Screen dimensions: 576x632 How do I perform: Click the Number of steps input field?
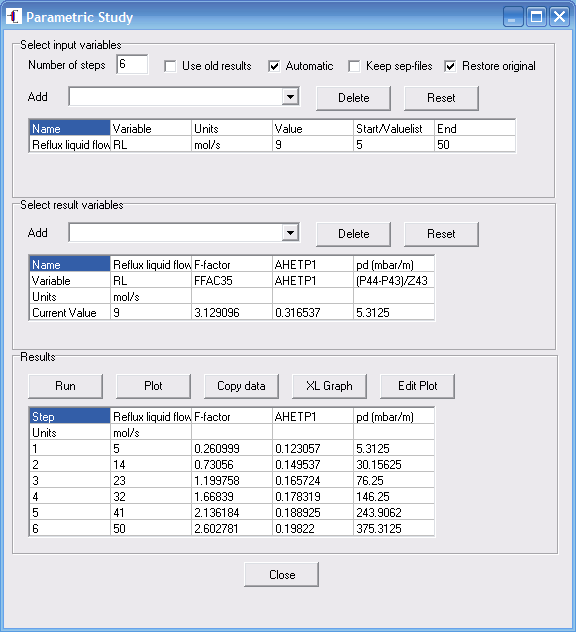click(132, 64)
